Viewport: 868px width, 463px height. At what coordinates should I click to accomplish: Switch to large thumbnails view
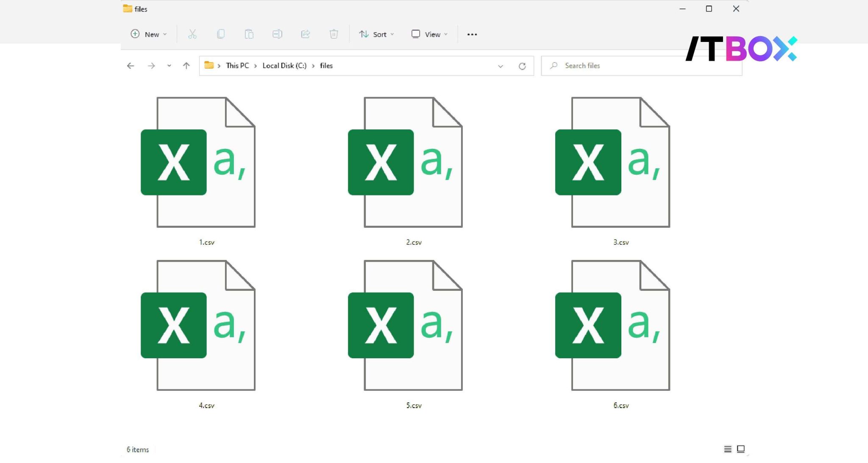click(x=740, y=449)
